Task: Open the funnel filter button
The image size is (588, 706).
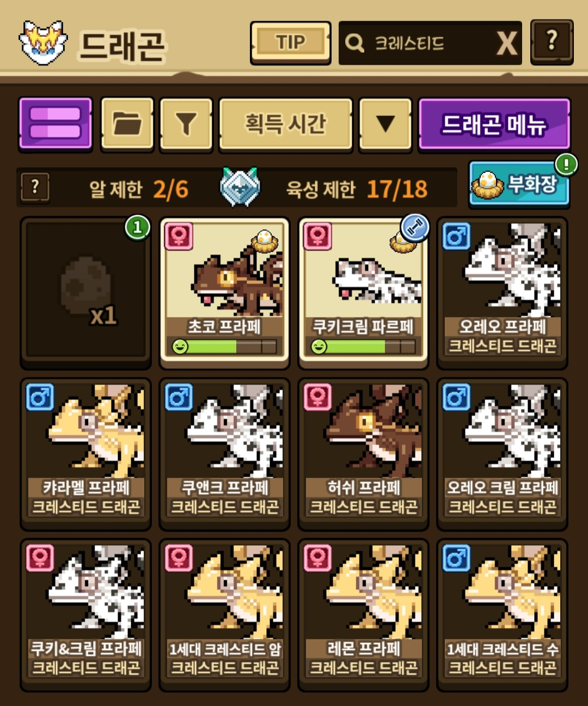Action: (186, 124)
